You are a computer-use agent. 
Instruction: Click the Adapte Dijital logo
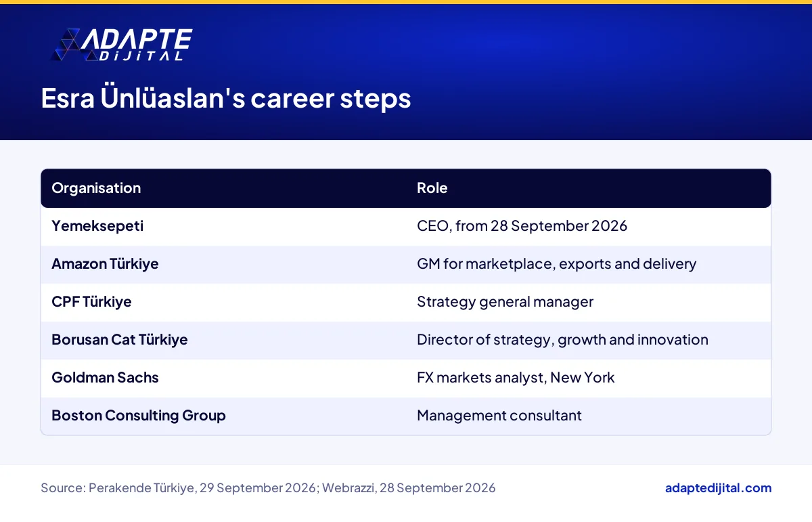(121, 45)
